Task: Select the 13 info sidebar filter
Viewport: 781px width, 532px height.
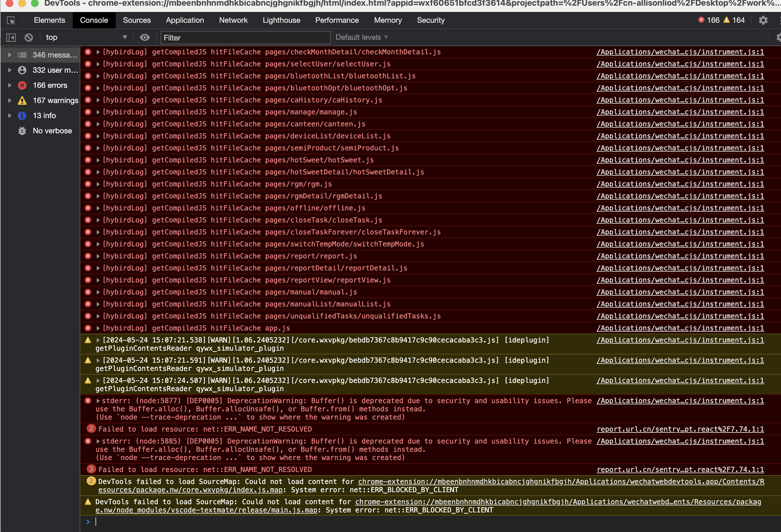Action: point(44,116)
